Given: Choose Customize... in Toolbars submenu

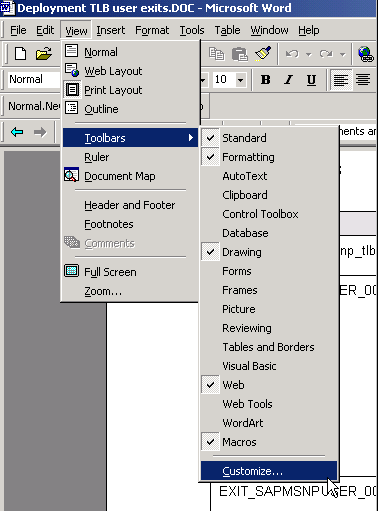Looking at the screenshot, I should [269, 471].
